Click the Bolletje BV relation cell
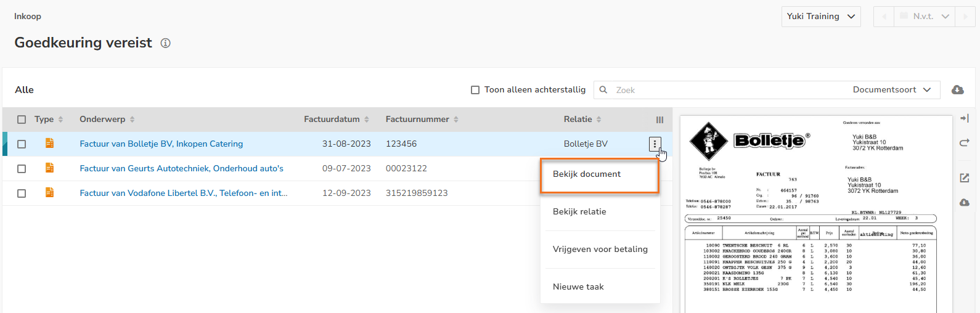Image resolution: width=980 pixels, height=313 pixels. 586,144
